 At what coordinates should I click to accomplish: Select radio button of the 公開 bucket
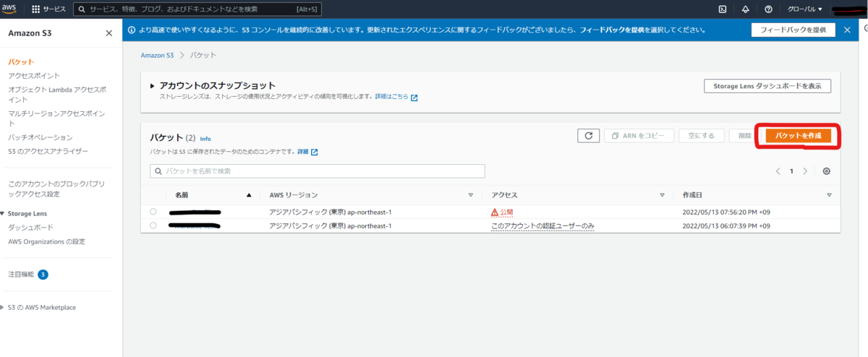153,212
